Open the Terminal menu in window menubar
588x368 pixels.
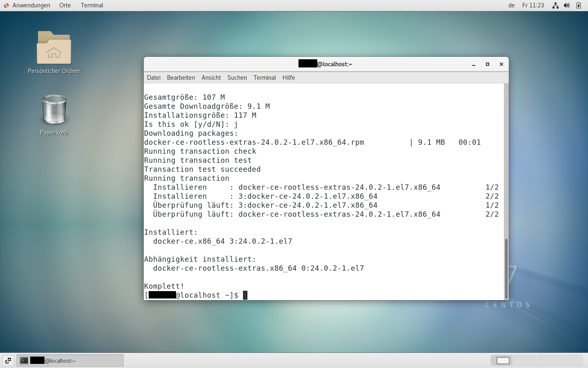pyautogui.click(x=265, y=78)
